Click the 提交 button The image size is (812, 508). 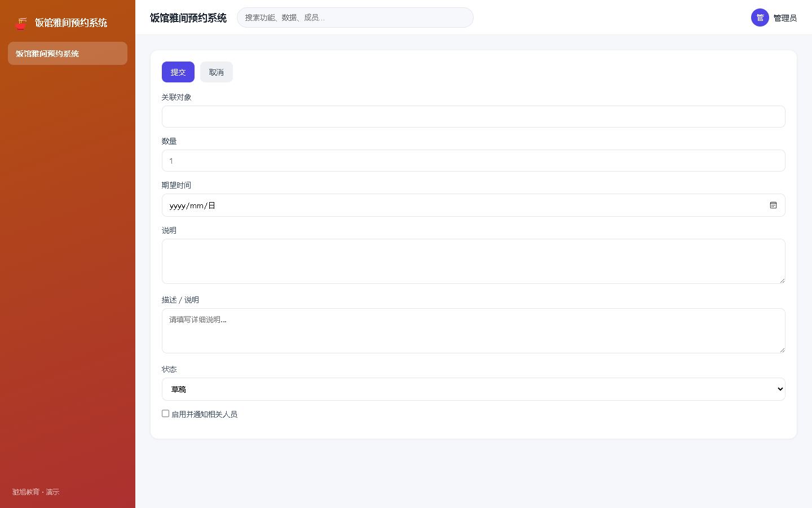(x=178, y=72)
